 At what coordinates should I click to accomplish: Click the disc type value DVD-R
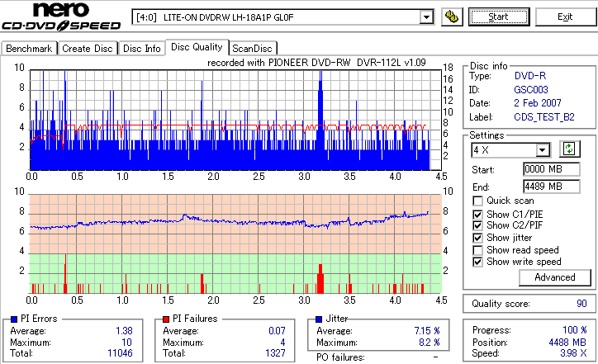[x=530, y=76]
